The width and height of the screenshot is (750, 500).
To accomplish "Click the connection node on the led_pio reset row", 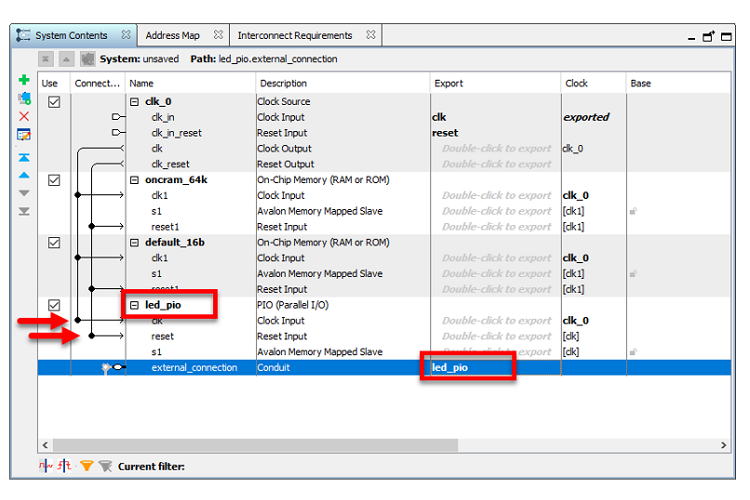I will pos(91,336).
